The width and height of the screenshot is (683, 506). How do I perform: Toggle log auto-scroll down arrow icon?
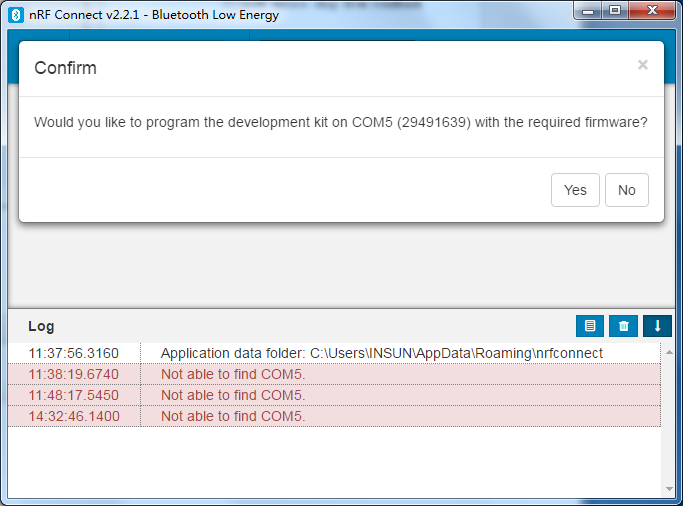[657, 326]
